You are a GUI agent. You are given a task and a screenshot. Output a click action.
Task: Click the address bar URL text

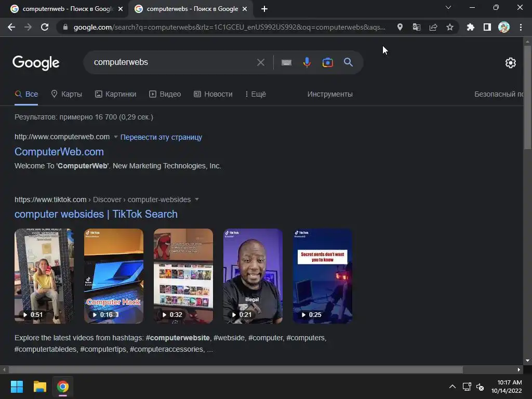(x=229, y=27)
